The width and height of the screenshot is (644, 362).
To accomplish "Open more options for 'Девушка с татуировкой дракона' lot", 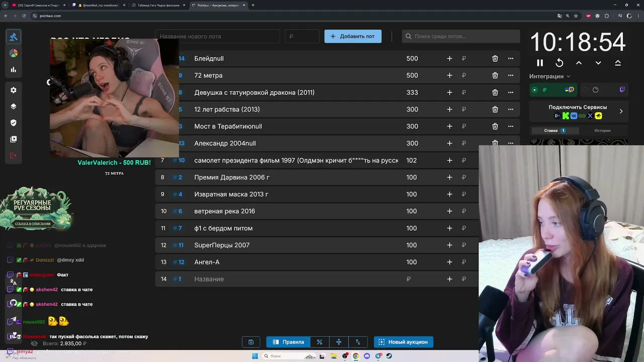I will tap(511, 93).
